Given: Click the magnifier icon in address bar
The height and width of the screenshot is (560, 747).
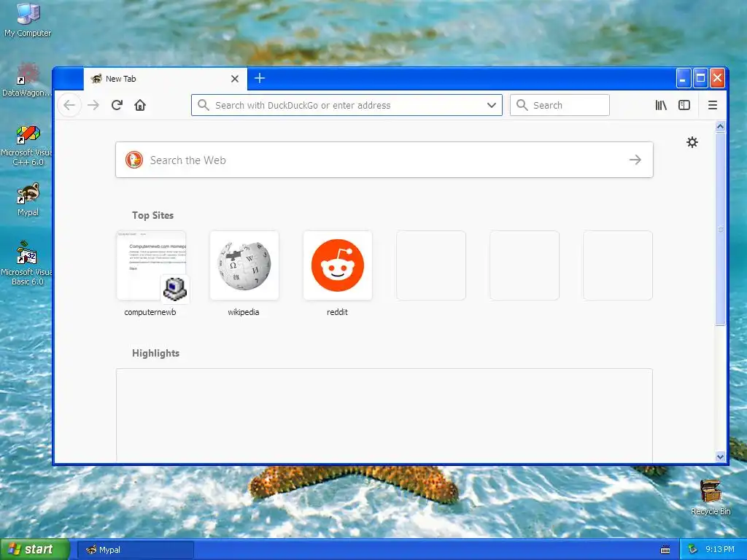Looking at the screenshot, I should (x=204, y=105).
